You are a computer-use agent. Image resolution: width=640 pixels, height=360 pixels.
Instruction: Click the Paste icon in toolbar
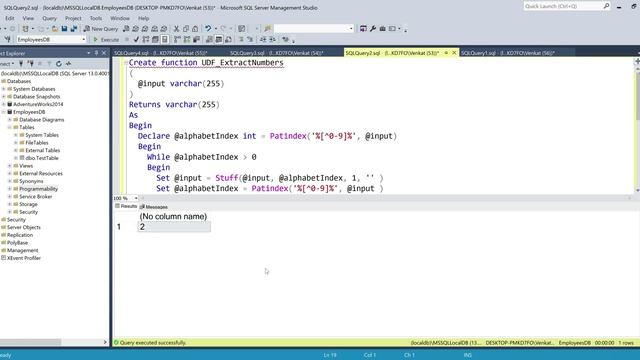point(195,29)
